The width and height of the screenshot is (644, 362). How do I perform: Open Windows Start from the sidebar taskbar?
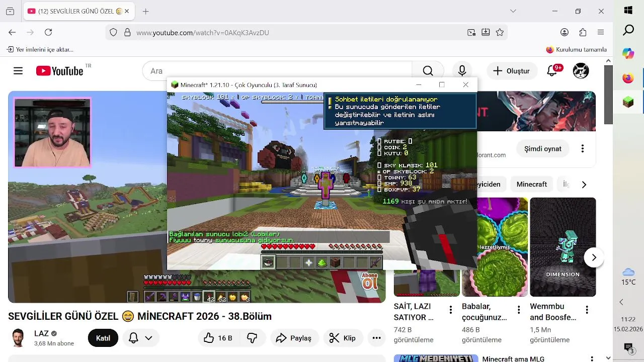coord(628,10)
